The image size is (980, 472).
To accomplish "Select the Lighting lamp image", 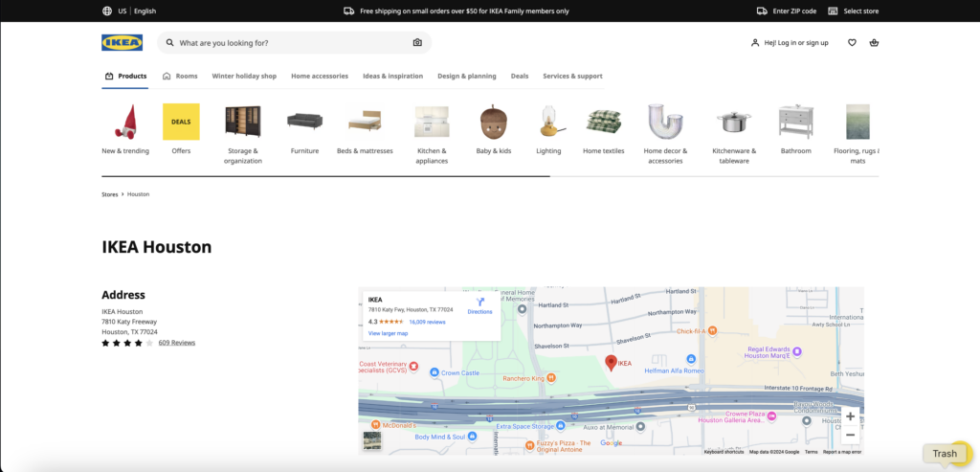I will click(x=550, y=122).
